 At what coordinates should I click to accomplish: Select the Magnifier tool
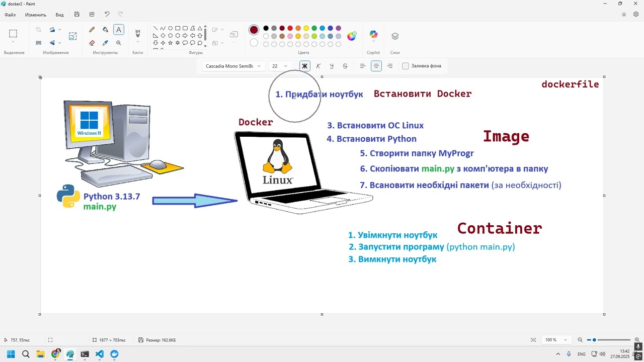coord(119,43)
